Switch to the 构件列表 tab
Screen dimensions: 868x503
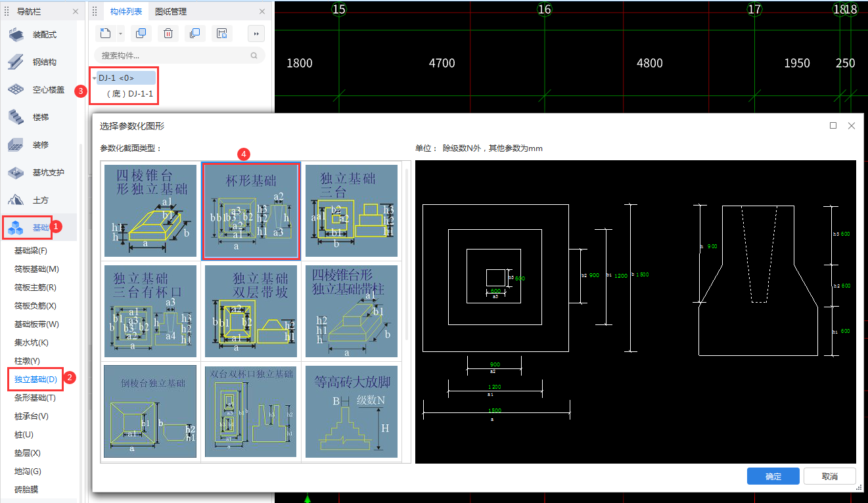(126, 12)
